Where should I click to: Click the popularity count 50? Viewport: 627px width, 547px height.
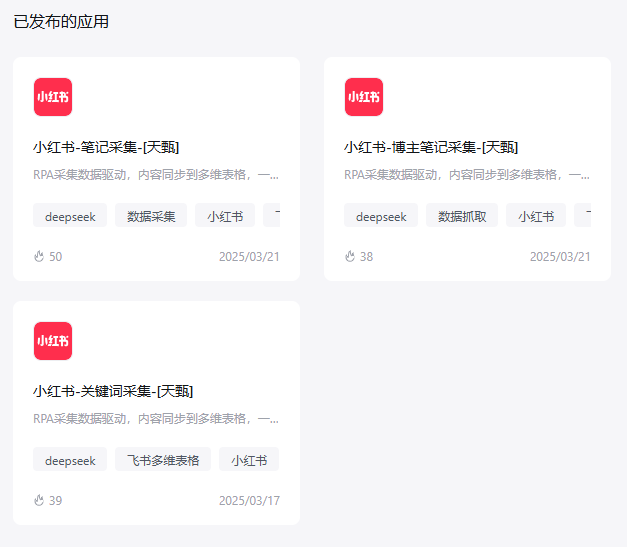[x=56, y=257]
